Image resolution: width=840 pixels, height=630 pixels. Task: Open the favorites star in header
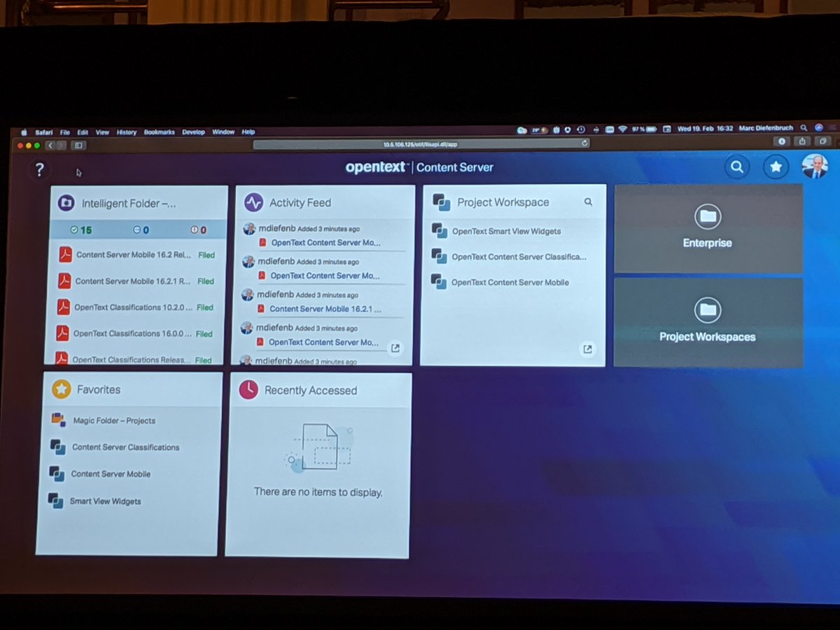point(776,167)
